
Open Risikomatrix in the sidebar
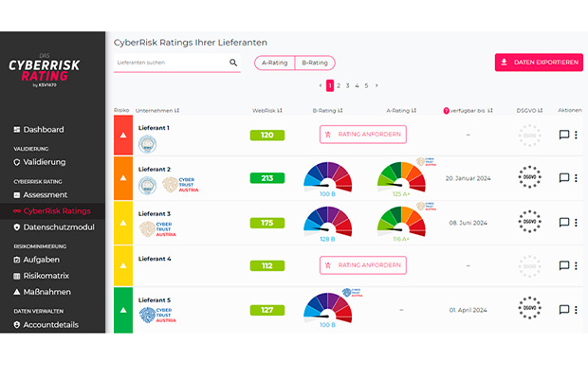pyautogui.click(x=50, y=276)
